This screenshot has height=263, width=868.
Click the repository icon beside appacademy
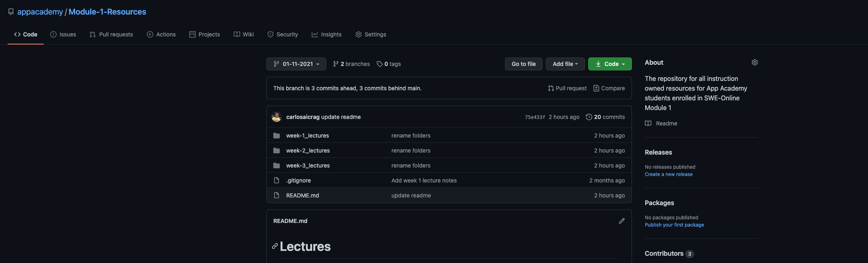click(x=11, y=12)
